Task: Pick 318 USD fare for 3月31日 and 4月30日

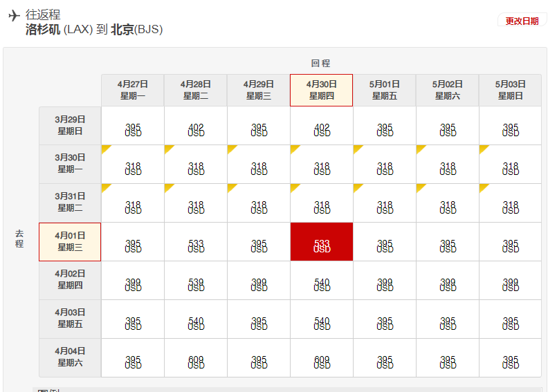Action: [x=322, y=203]
